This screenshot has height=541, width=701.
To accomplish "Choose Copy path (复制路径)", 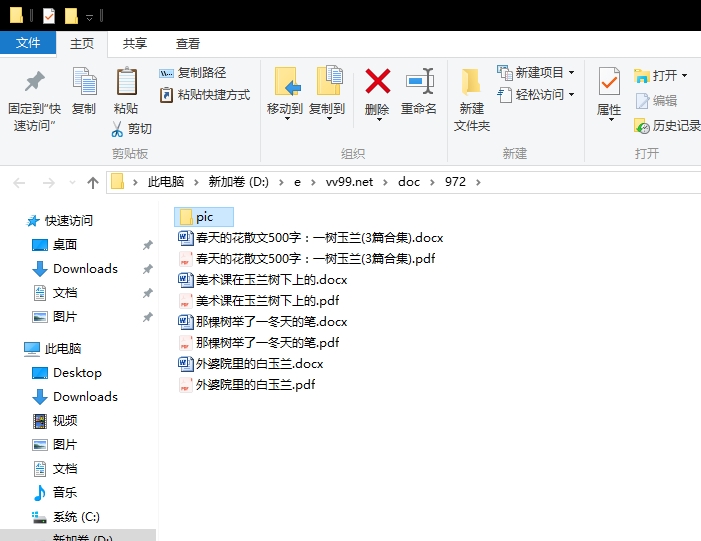I will click(x=192, y=72).
